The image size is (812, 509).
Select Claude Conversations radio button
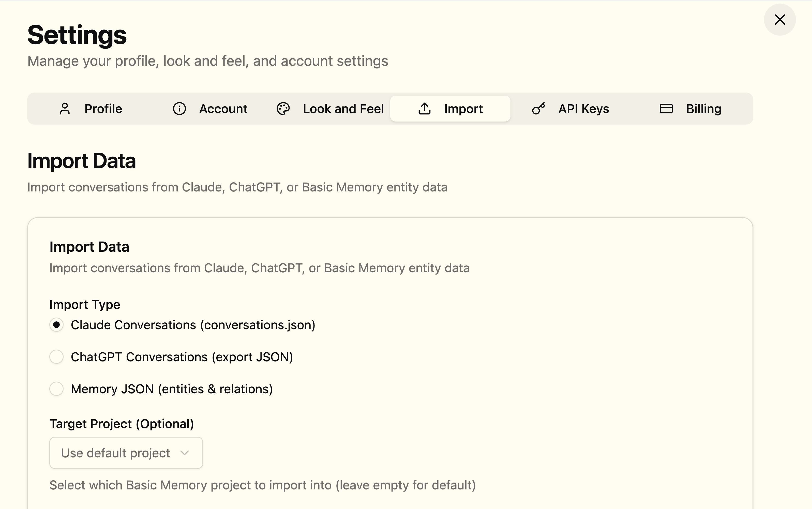pyautogui.click(x=56, y=325)
